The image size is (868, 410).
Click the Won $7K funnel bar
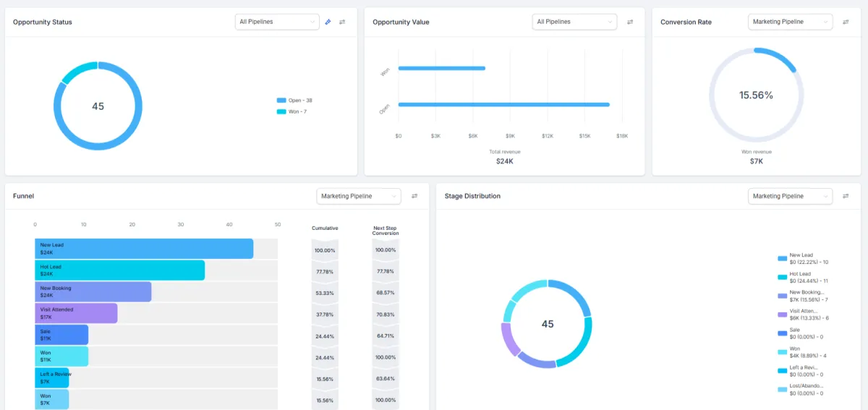pyautogui.click(x=52, y=399)
